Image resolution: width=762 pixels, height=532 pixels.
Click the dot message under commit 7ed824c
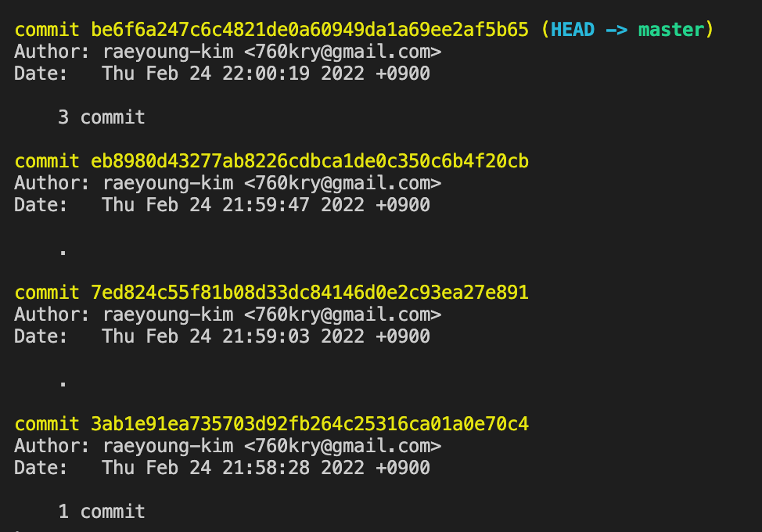(x=63, y=383)
